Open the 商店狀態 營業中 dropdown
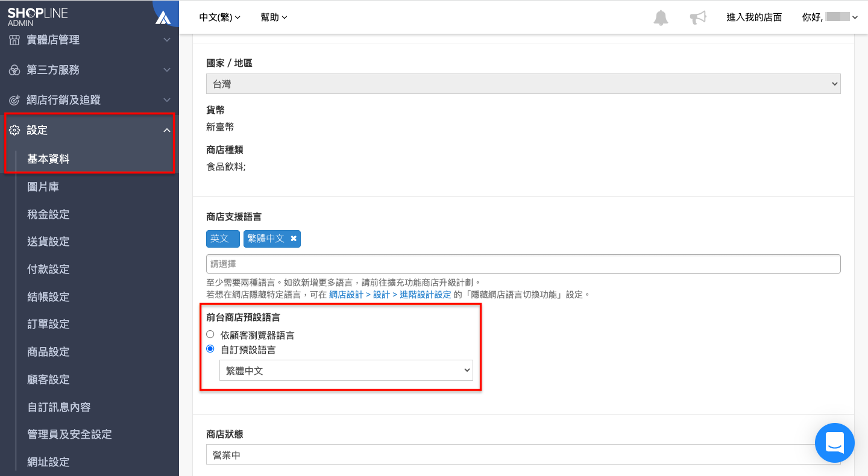 pyautogui.click(x=523, y=454)
